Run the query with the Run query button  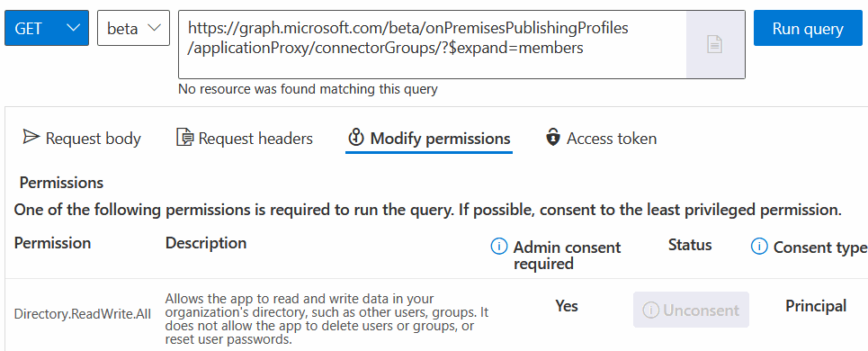pos(808,28)
